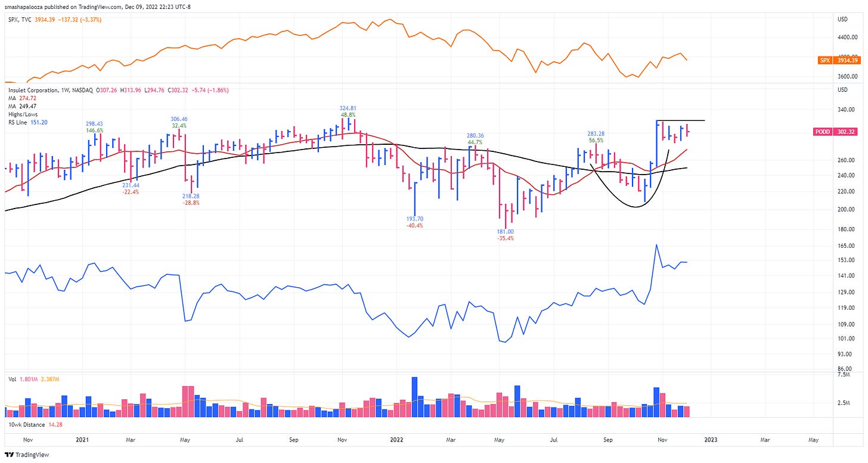Click the 2.5M volume axis label
Viewport: 868px width, 463px height.
coord(843,403)
